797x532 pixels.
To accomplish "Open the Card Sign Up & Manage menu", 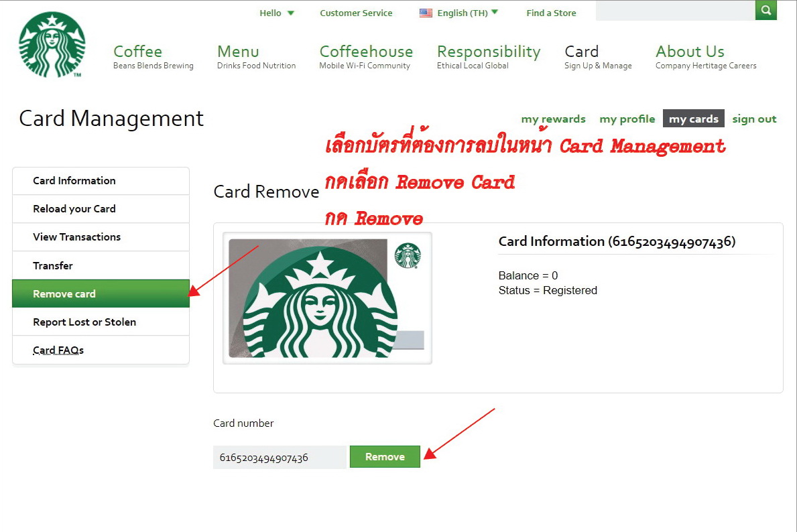I will [581, 51].
